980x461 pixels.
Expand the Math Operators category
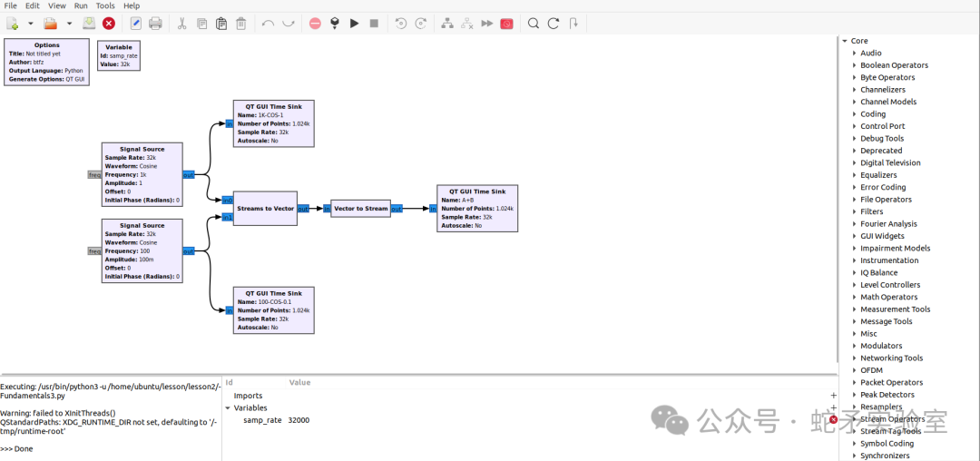[x=855, y=298]
